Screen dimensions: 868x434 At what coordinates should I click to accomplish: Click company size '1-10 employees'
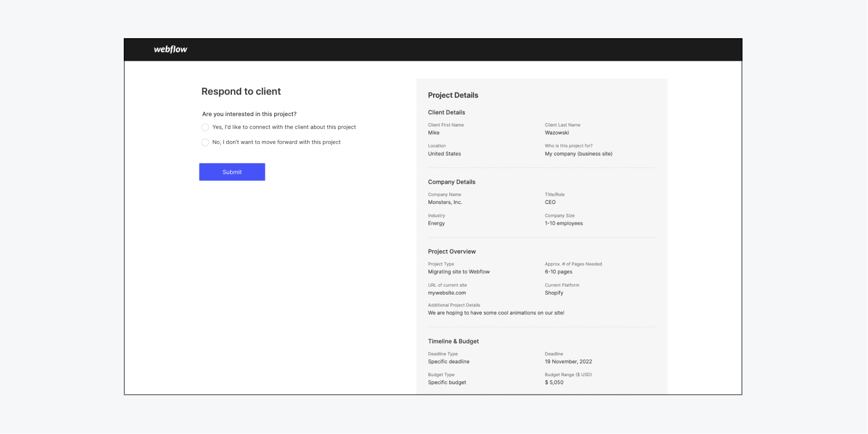pos(564,223)
